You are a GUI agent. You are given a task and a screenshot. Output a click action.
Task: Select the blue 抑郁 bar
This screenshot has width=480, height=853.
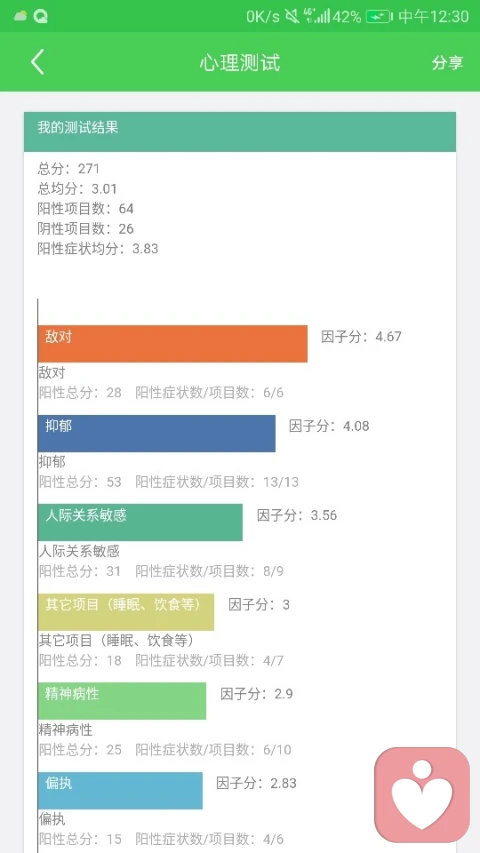157,433
